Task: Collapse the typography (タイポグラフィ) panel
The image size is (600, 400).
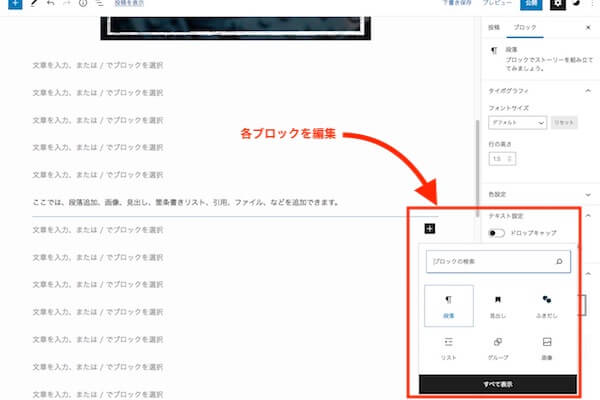Action: [x=588, y=91]
